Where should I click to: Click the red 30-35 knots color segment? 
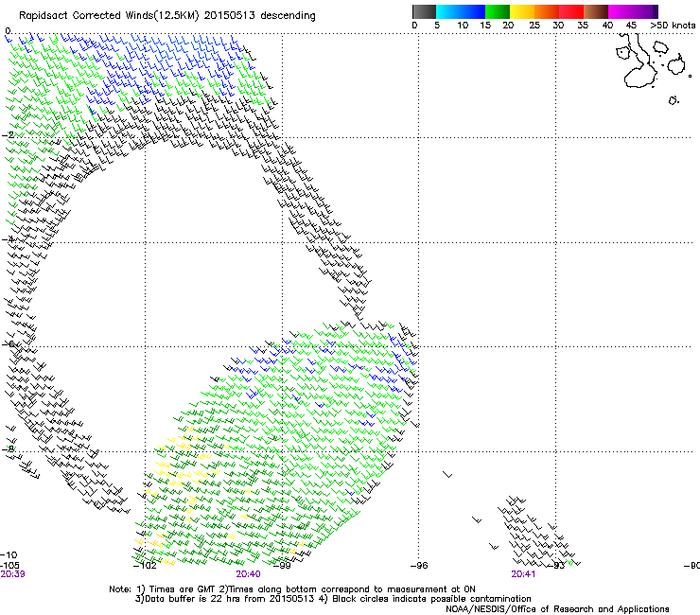tap(571, 11)
